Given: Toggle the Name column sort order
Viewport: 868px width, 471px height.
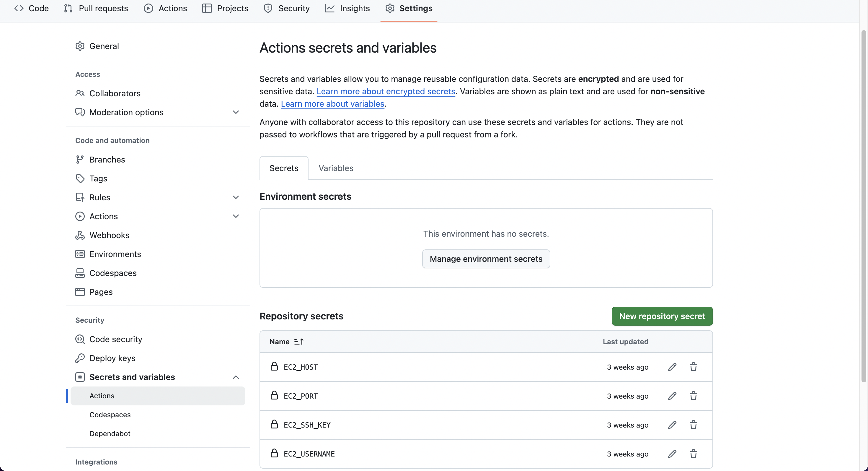Looking at the screenshot, I should [x=298, y=342].
